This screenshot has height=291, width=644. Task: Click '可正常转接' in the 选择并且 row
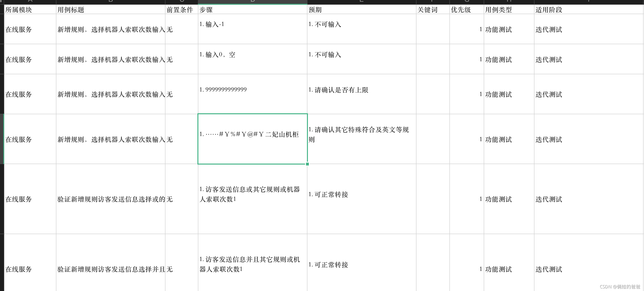(x=361, y=263)
